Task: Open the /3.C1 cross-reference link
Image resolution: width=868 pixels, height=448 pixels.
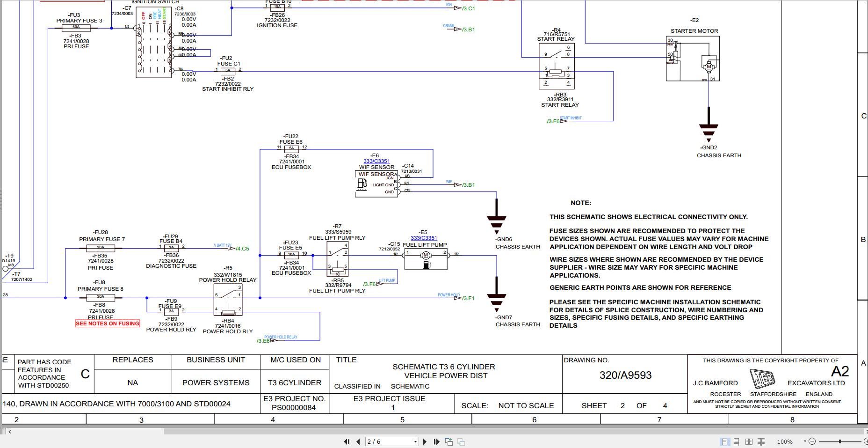Action: [x=467, y=8]
